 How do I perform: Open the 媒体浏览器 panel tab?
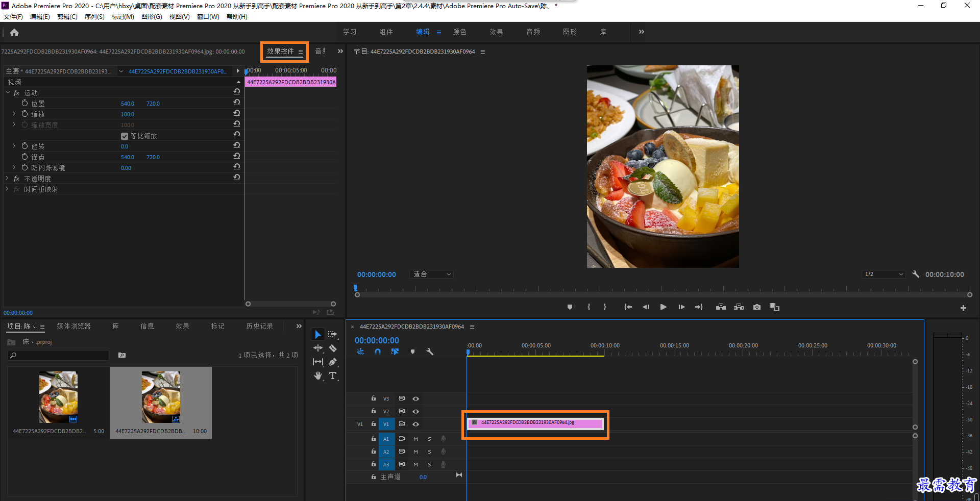click(x=73, y=327)
